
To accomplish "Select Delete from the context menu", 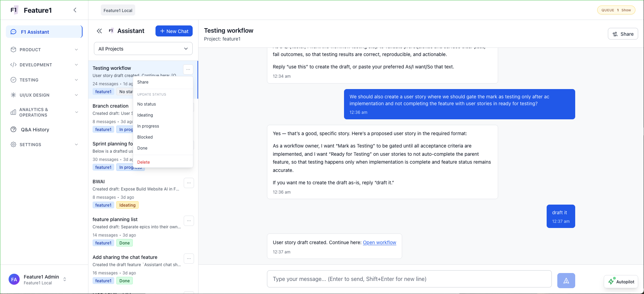I will click(x=143, y=162).
